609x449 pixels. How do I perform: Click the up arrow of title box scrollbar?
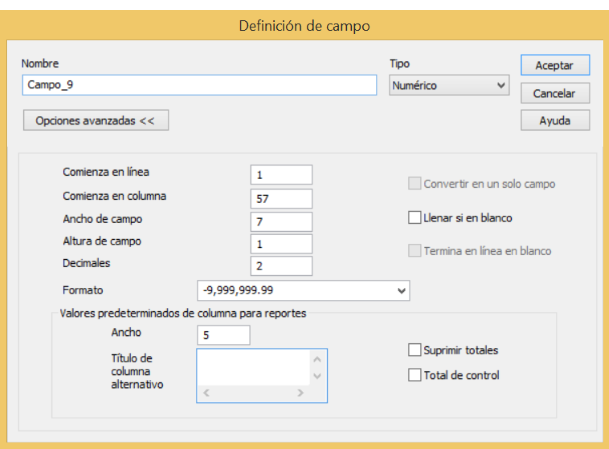pyautogui.click(x=318, y=359)
